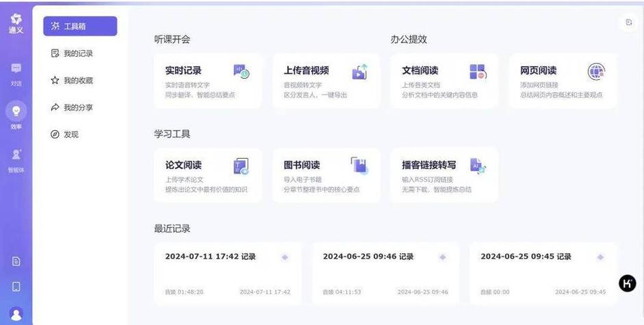Open 我的分享 menu item
This screenshot has width=644, height=325.
[x=80, y=107]
